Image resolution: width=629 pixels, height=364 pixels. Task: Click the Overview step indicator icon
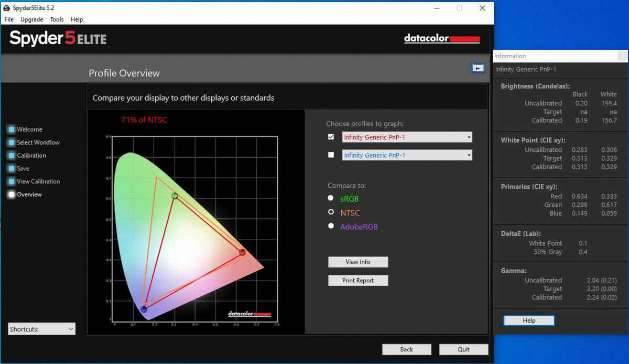[12, 194]
